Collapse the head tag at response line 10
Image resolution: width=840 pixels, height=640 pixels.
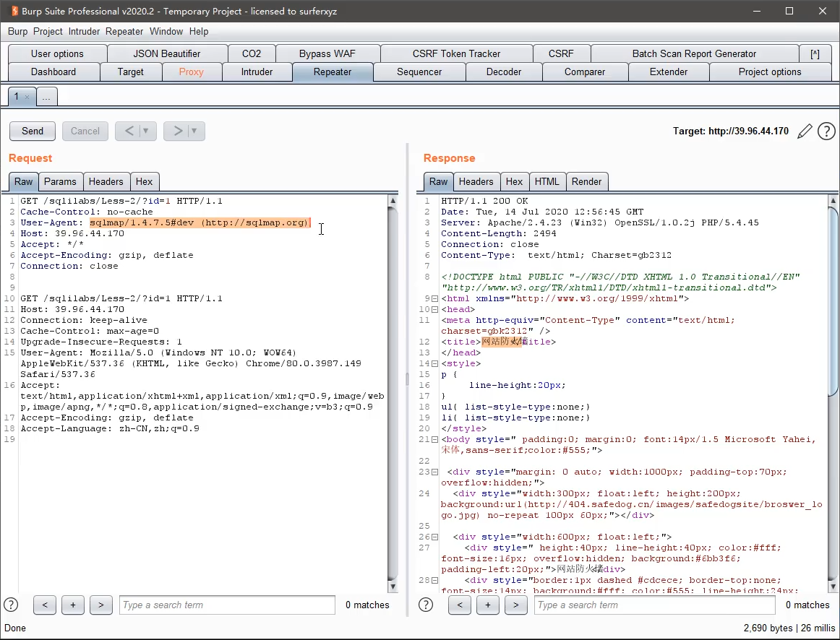(x=434, y=309)
